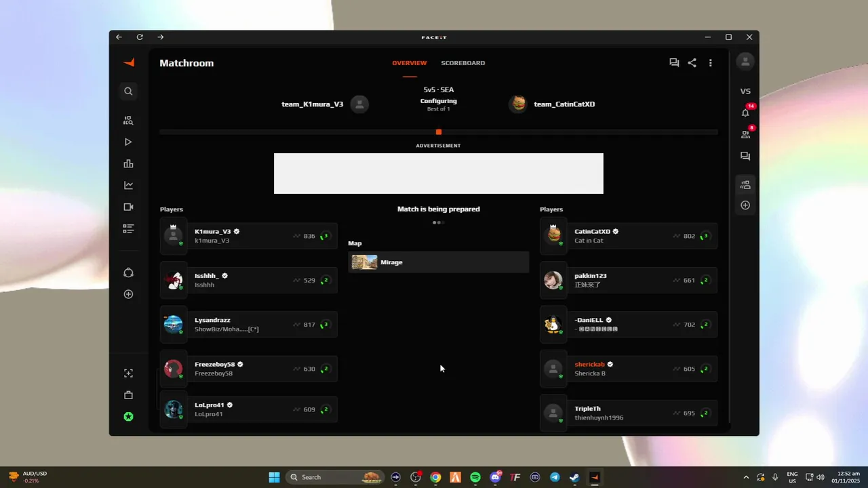This screenshot has height=488, width=868.
Task: Open the Windows Start menu
Action: coord(274,477)
